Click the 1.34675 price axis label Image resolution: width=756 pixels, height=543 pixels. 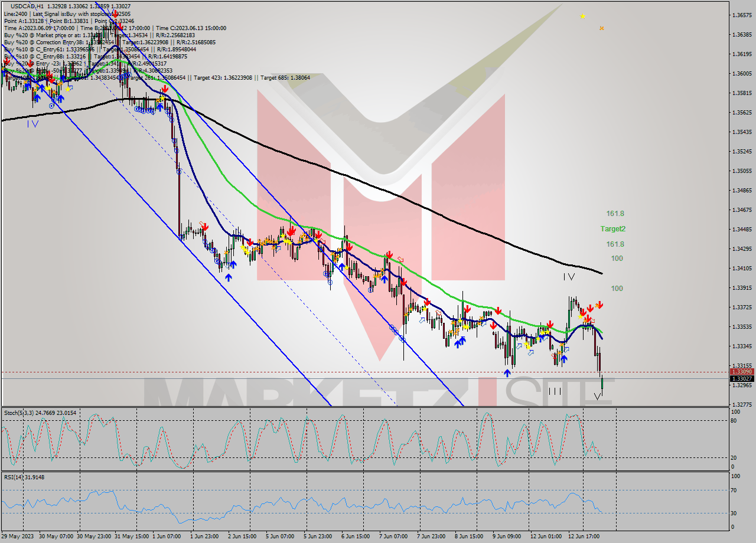point(741,210)
